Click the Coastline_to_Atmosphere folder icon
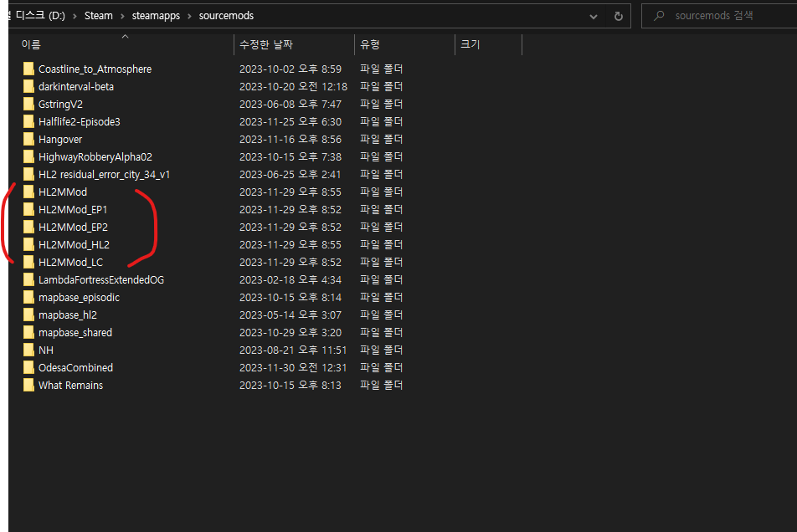Screen dimensions: 797x532 point(28,69)
